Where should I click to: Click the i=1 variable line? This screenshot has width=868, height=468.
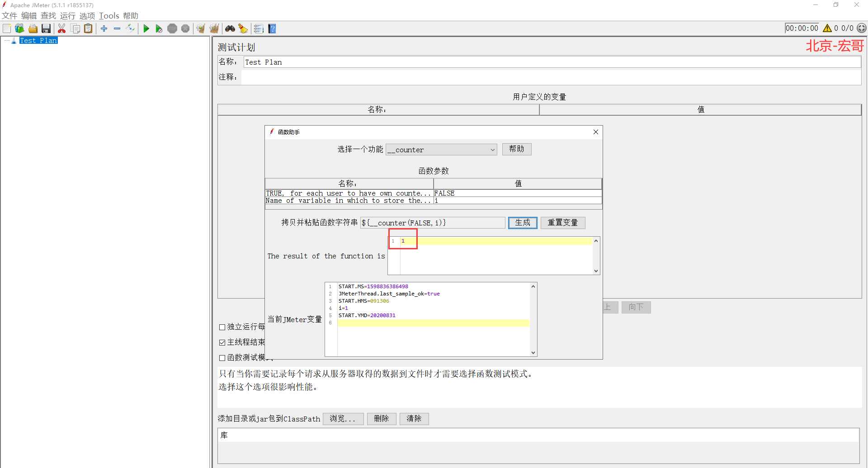tap(344, 308)
